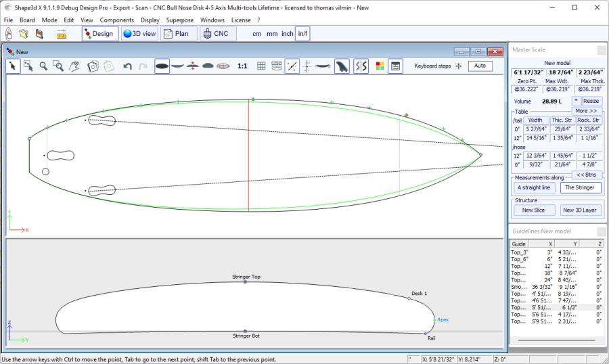Show the outline plan-shape view icon
This screenshot has height=364, width=609.
click(x=162, y=66)
